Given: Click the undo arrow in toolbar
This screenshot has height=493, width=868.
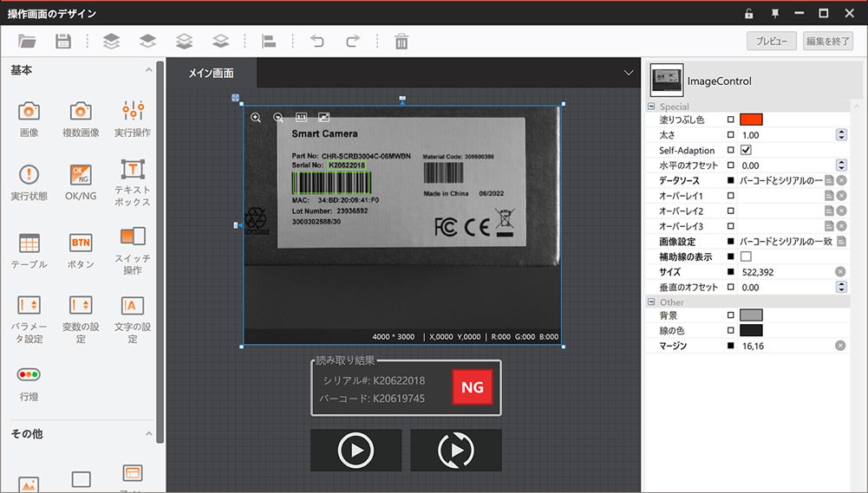Looking at the screenshot, I should tap(317, 41).
